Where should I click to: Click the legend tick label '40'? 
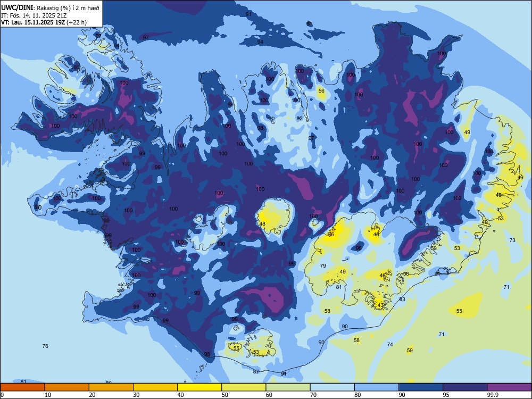[180, 395]
